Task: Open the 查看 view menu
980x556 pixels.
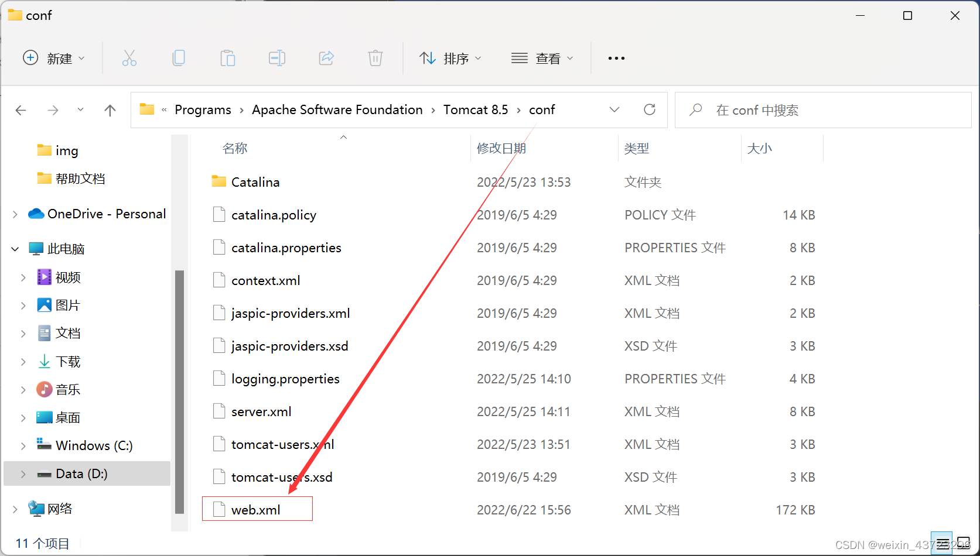Action: pyautogui.click(x=542, y=58)
